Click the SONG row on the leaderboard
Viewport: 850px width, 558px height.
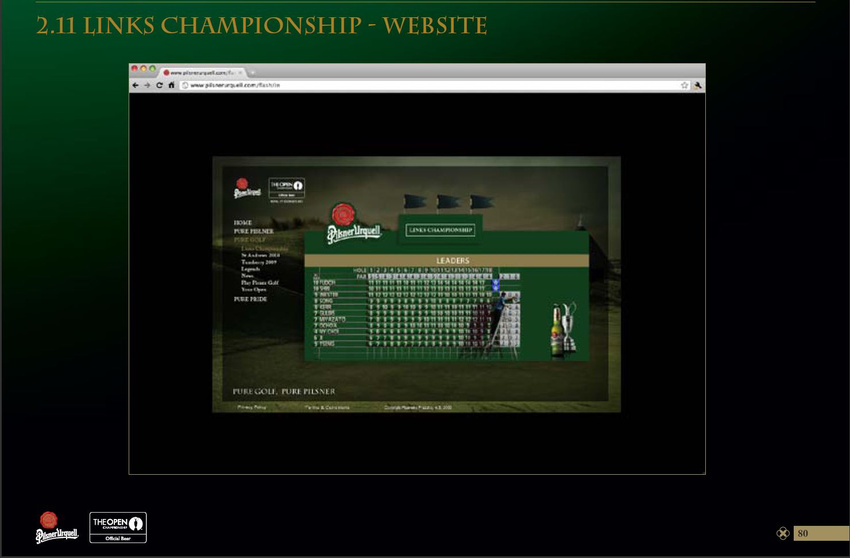coord(416,300)
